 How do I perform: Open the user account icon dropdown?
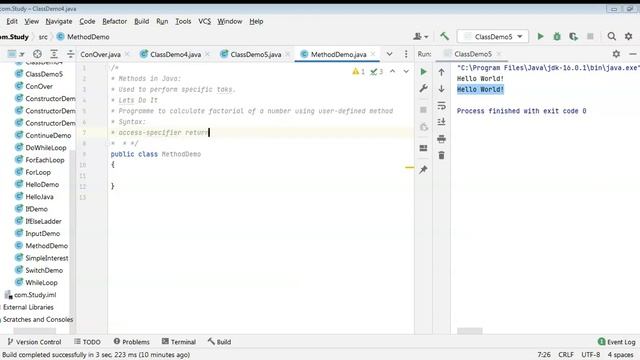click(420, 36)
